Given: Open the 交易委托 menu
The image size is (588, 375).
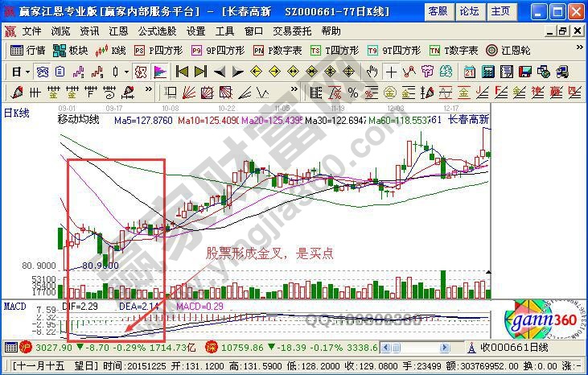Looking at the screenshot, I should pos(294,31).
